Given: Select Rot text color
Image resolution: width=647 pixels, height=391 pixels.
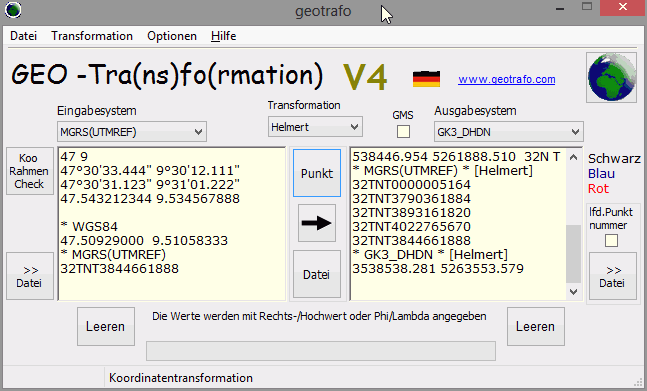Looking at the screenshot, I should (598, 188).
